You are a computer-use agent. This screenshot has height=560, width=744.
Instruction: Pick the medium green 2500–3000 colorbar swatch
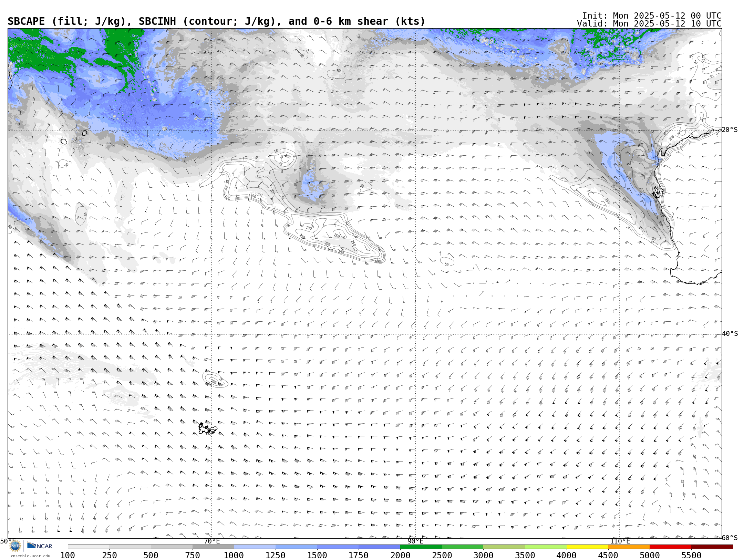[463, 547]
